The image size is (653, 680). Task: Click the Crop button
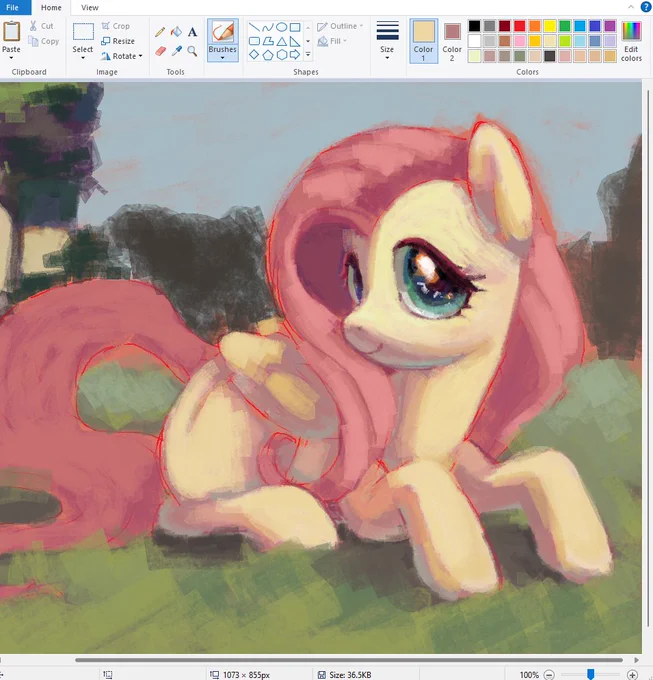pyautogui.click(x=115, y=26)
